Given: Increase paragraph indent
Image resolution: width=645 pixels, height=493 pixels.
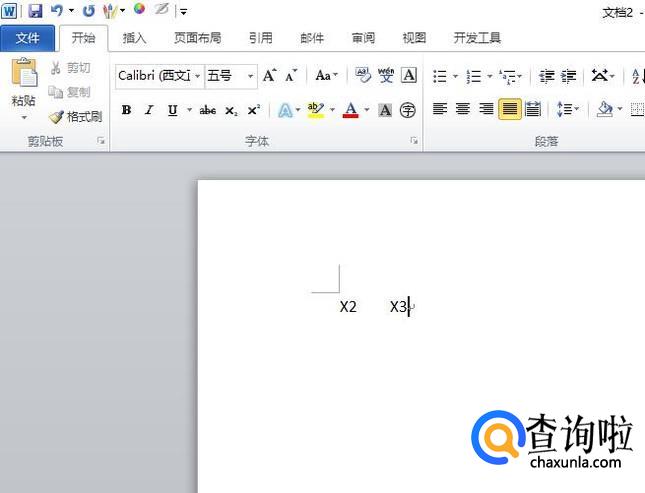Looking at the screenshot, I should tap(569, 76).
